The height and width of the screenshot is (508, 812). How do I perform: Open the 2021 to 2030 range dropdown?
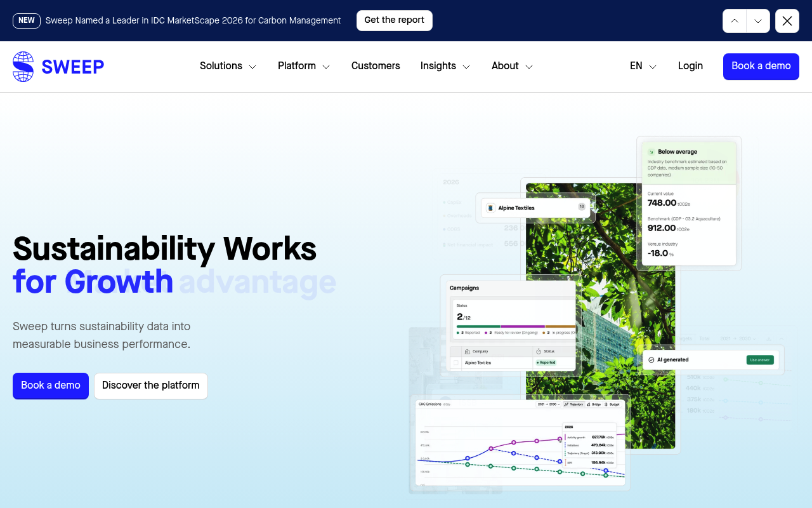(x=548, y=404)
